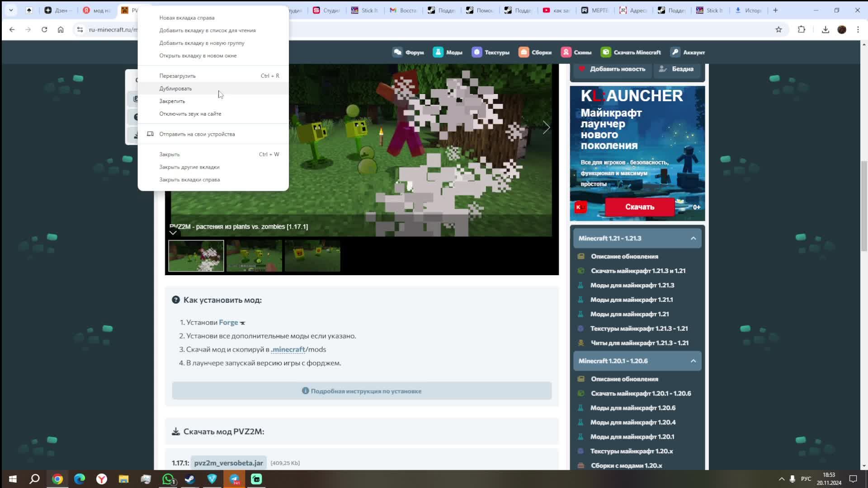868x488 pixels.
Task: Open Подробная инструкция по установке
Action: (x=362, y=391)
